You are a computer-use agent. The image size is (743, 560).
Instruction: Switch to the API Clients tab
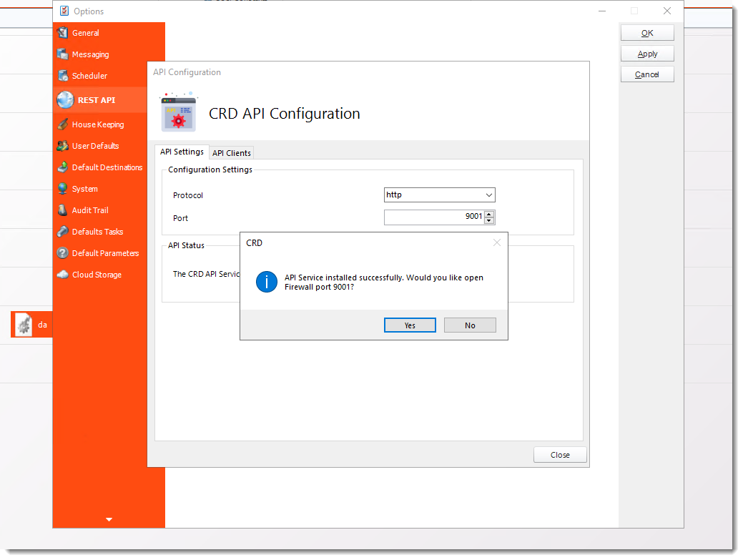pos(231,152)
